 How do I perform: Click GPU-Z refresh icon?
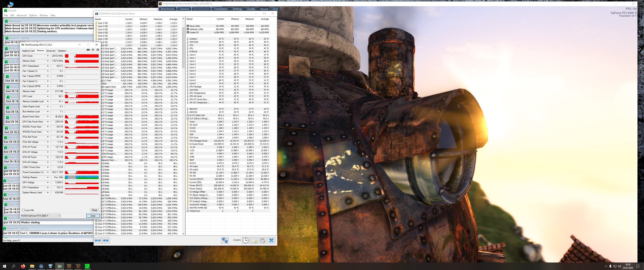tap(93, 50)
